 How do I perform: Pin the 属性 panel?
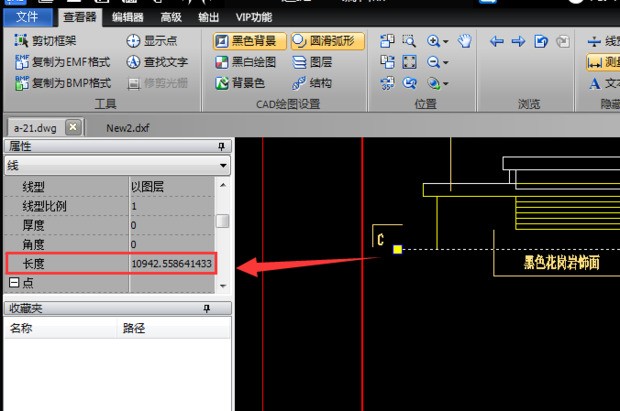(221, 147)
